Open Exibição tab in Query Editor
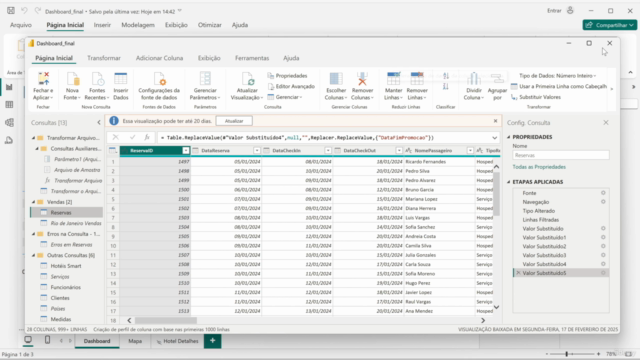The width and height of the screenshot is (640, 360). 209,58
